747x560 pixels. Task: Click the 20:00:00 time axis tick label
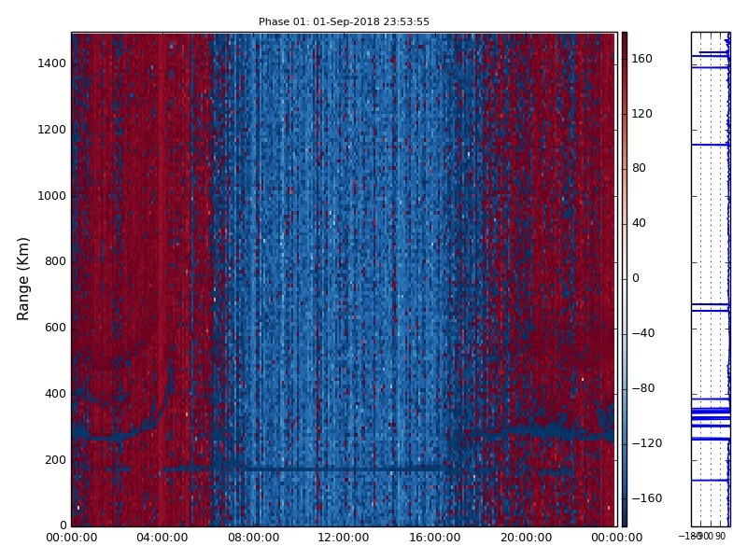click(525, 538)
